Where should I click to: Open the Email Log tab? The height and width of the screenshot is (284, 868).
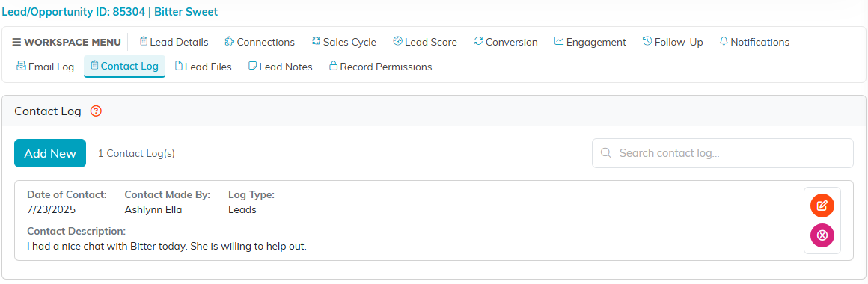point(46,67)
